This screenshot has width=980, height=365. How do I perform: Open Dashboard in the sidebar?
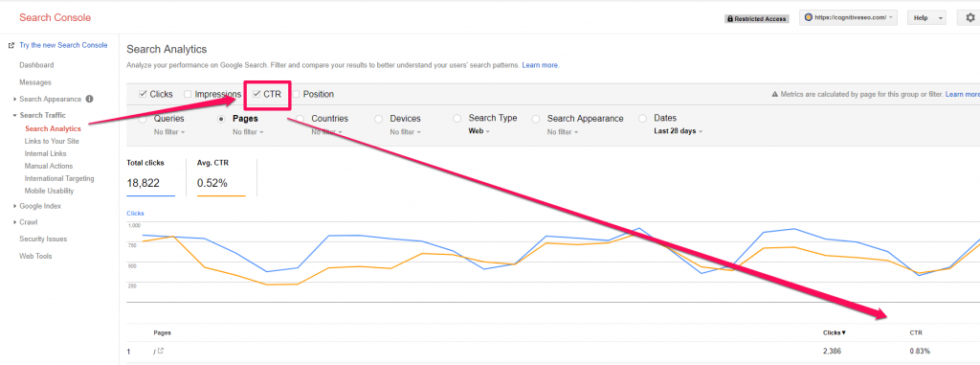[36, 65]
